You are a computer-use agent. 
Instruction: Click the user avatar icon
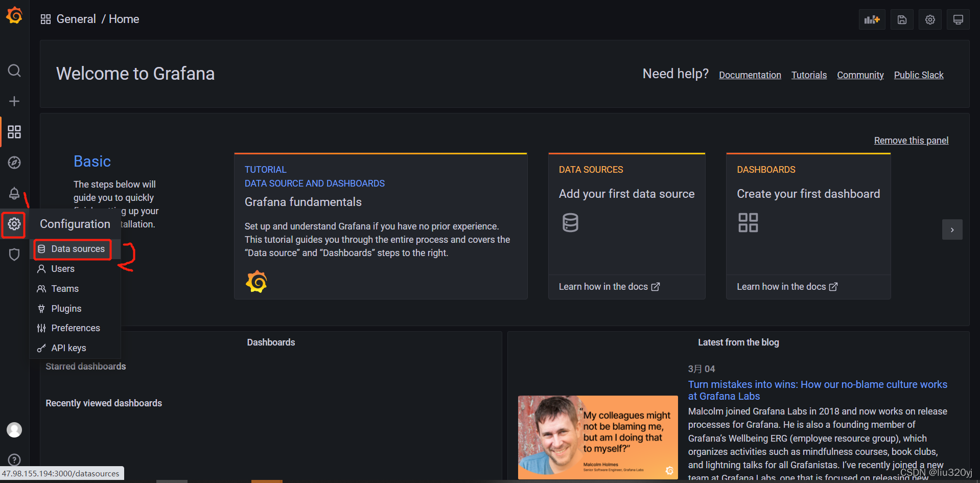click(14, 430)
